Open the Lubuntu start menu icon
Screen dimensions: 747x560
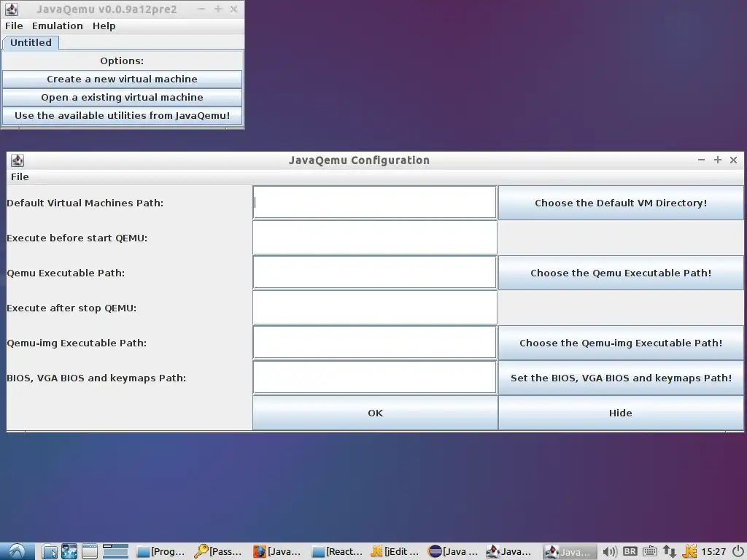click(x=18, y=551)
